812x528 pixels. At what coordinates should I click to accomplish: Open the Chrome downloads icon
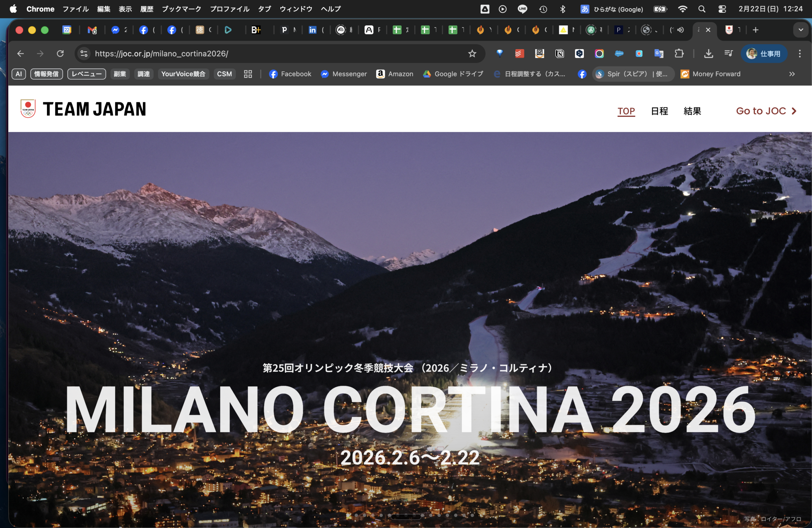[x=709, y=54]
